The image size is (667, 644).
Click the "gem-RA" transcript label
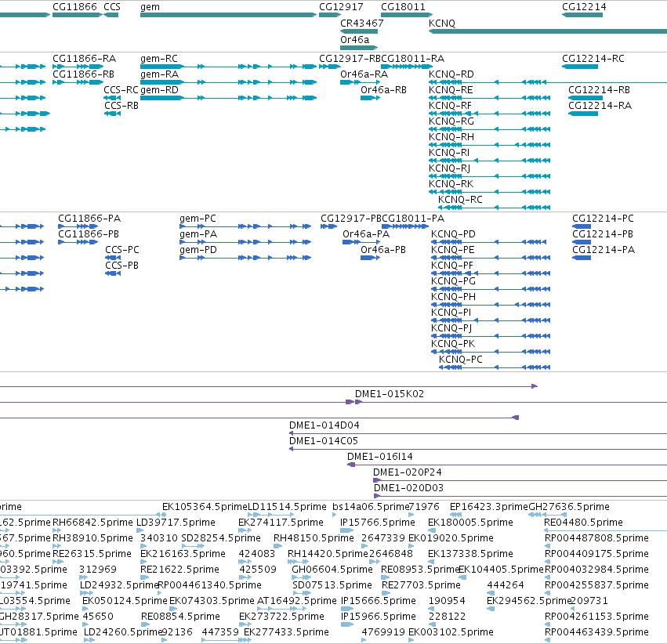click(x=160, y=74)
